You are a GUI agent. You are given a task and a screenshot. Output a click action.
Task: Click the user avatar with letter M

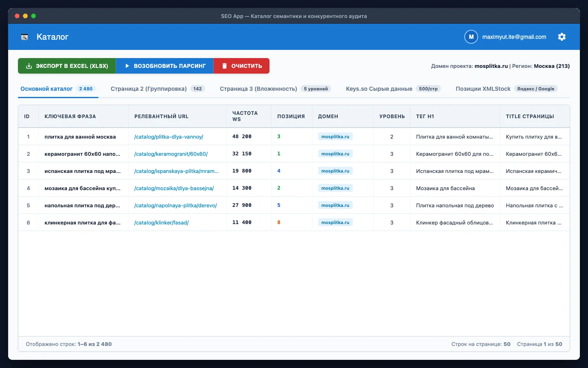pos(471,37)
